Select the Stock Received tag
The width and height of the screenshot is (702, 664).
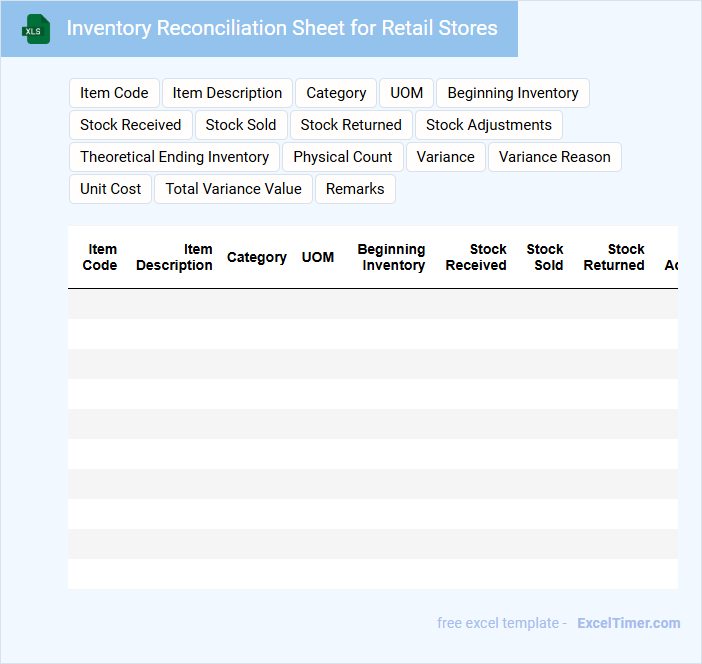[130, 125]
